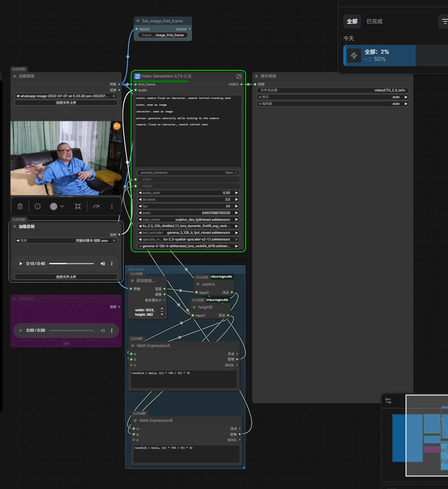Viewport: 448px width, 489px height.
Task: Click into the Video Generation prompt text area
Action: [x=188, y=131]
